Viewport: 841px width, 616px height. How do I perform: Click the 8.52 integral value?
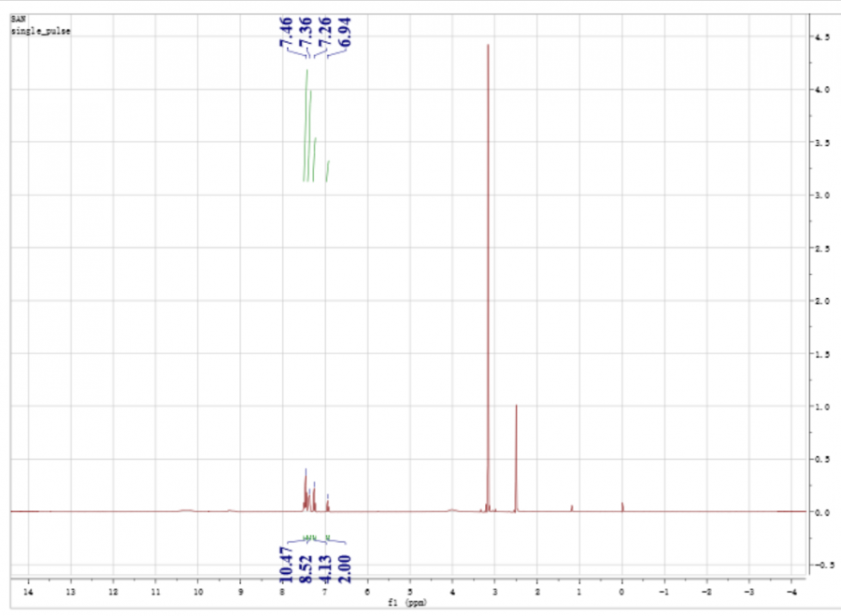(306, 569)
